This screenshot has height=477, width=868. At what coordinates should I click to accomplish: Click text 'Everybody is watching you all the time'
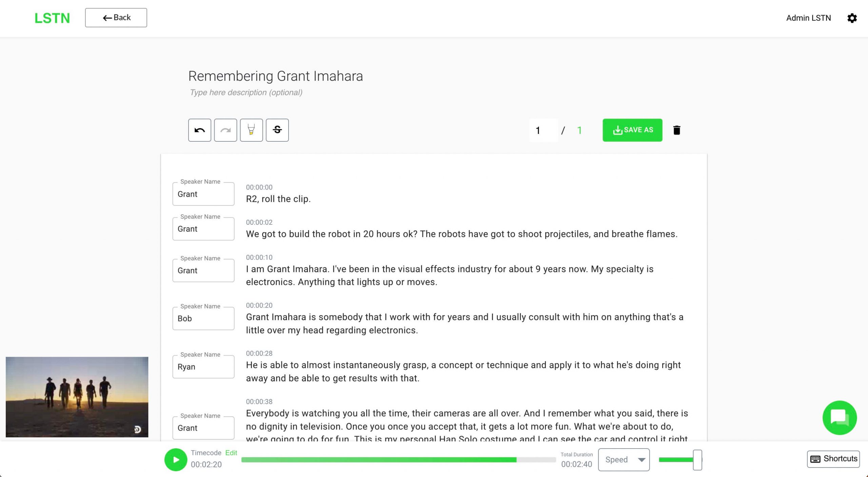(x=327, y=413)
